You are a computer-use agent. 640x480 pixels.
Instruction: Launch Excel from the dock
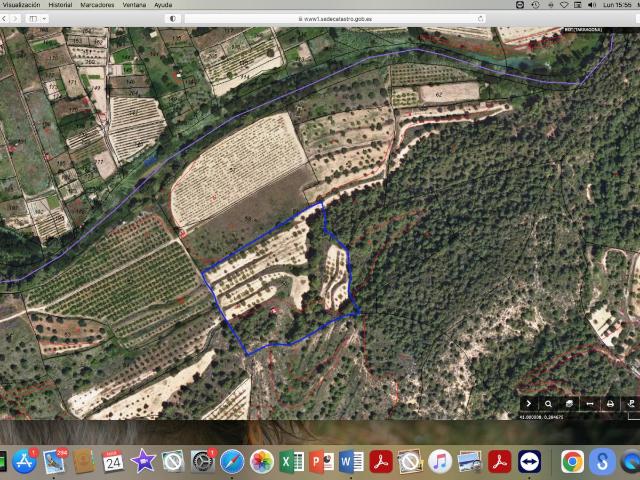291,462
